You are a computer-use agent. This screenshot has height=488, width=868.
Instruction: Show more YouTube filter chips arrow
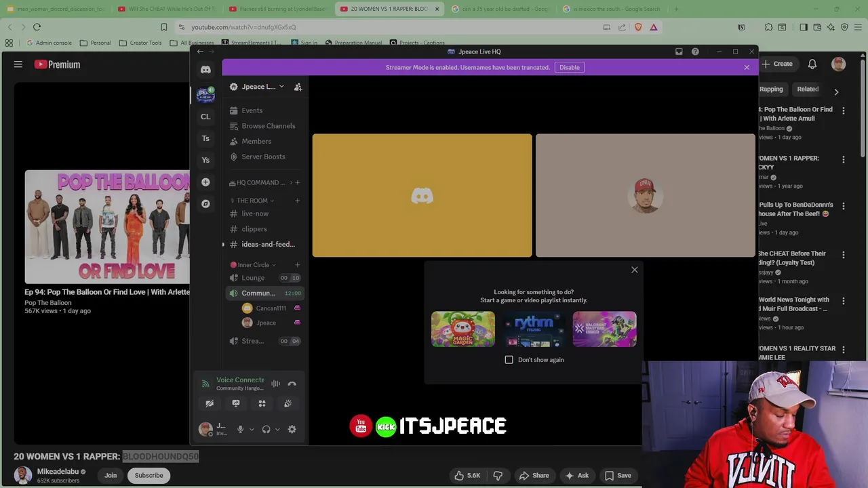[x=836, y=91]
